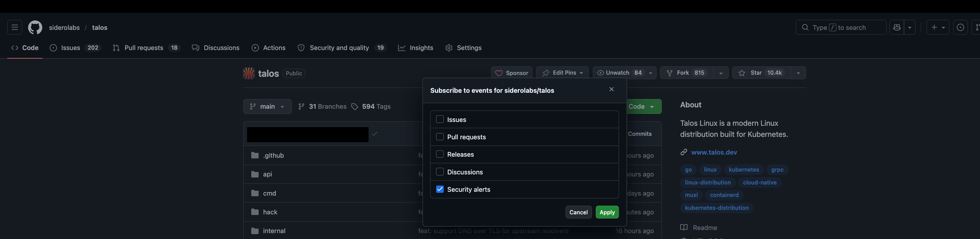The width and height of the screenshot is (980, 239).
Task: Click the talos breadcrumb link
Action: point(100,27)
